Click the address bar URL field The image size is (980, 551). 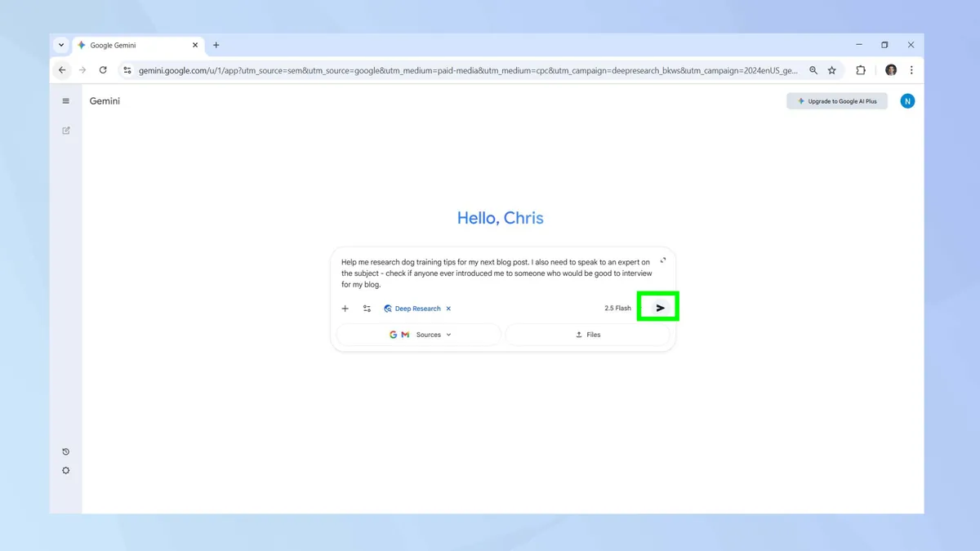(408, 70)
